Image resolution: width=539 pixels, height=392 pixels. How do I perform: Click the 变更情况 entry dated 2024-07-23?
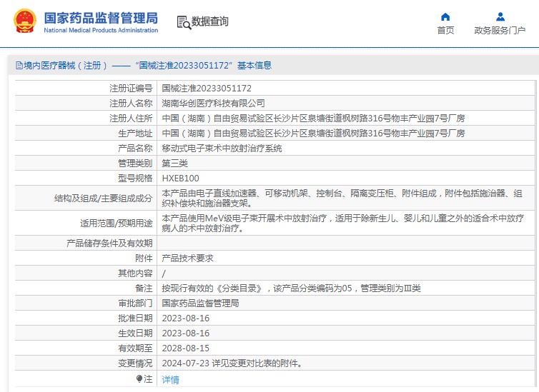(232, 363)
